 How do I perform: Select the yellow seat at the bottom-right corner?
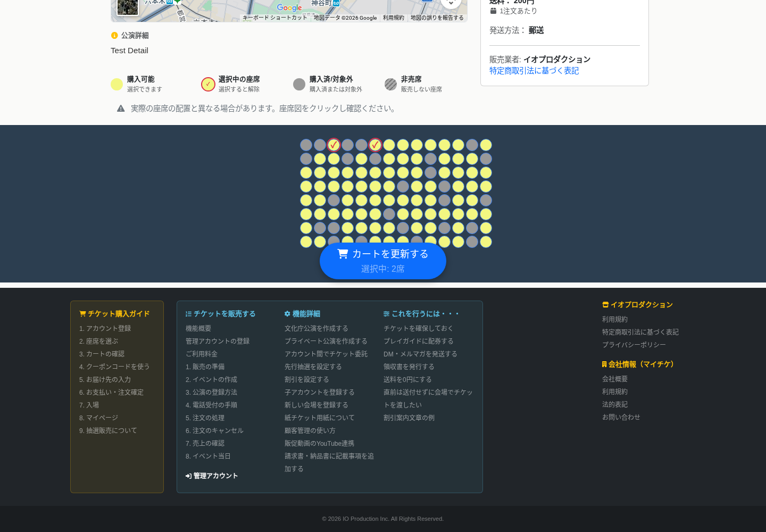click(486, 242)
